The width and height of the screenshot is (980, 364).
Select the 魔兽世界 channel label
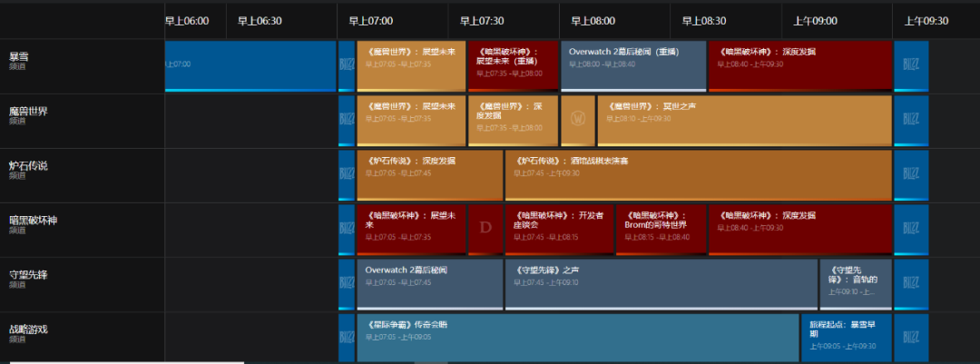coord(29,112)
